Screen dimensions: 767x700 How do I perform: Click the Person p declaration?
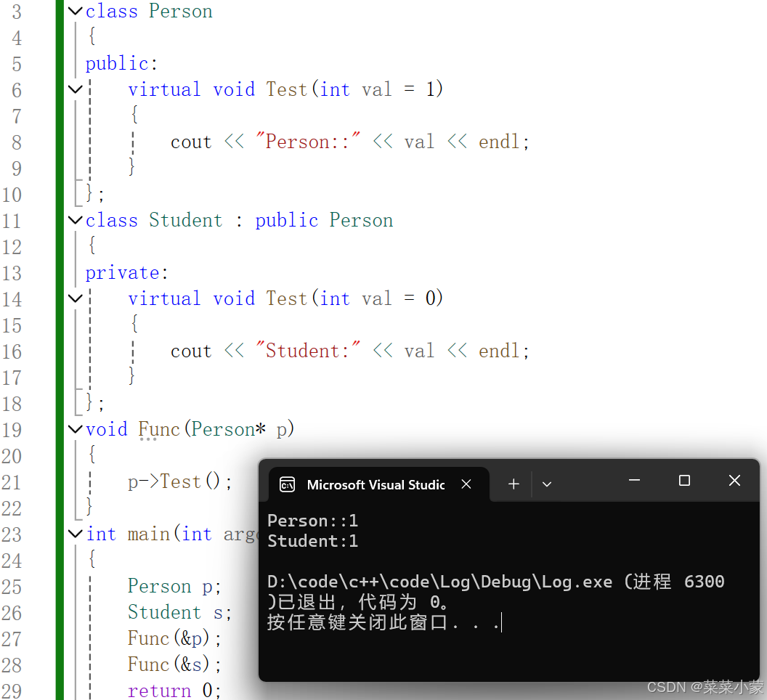pyautogui.click(x=174, y=586)
